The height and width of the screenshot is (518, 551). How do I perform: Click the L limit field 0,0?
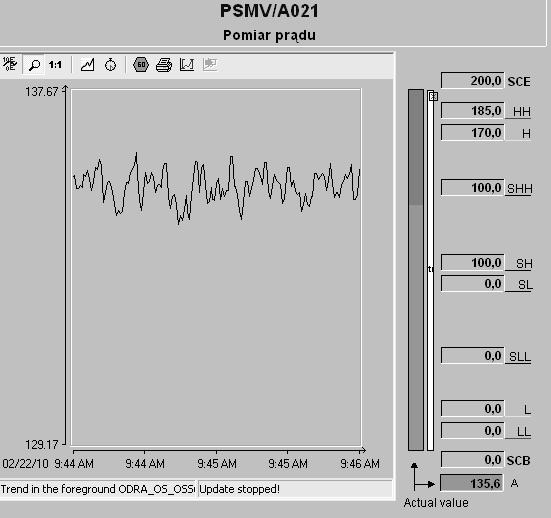pyautogui.click(x=472, y=409)
